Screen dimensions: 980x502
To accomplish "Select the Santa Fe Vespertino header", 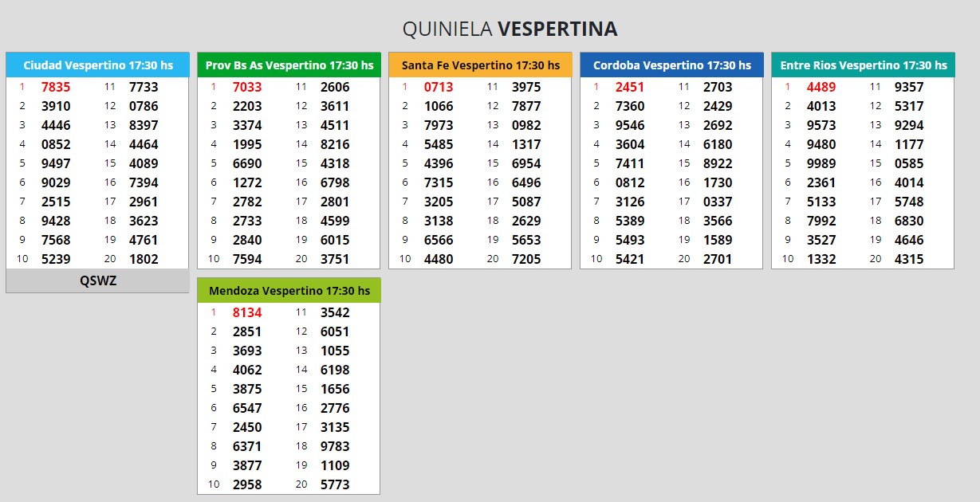I will point(480,65).
